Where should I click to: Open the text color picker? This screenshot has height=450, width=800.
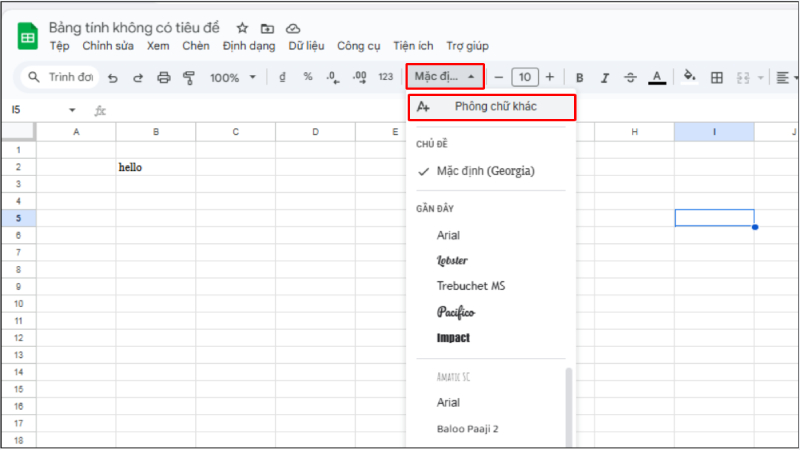pyautogui.click(x=657, y=78)
